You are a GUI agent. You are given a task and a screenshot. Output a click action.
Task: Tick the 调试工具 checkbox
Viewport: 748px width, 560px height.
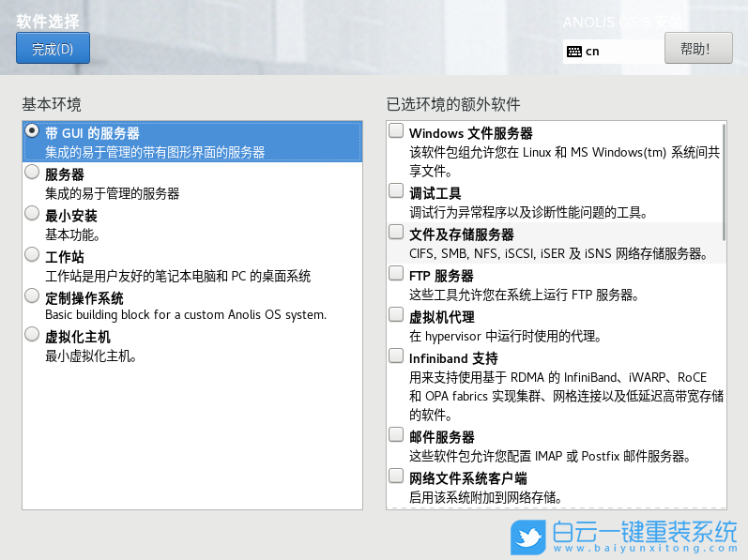[397, 191]
